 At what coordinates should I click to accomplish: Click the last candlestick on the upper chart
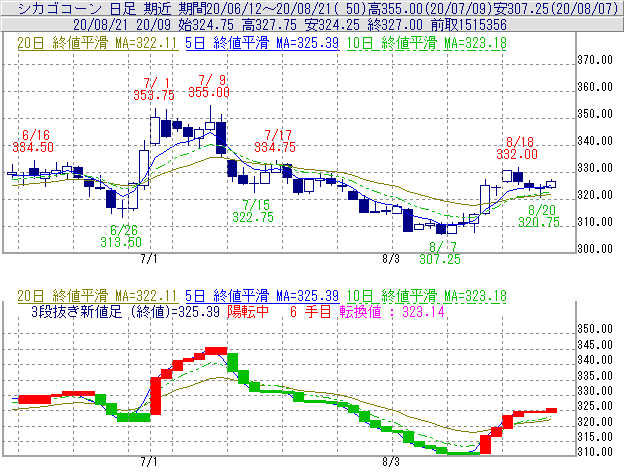click(x=551, y=184)
